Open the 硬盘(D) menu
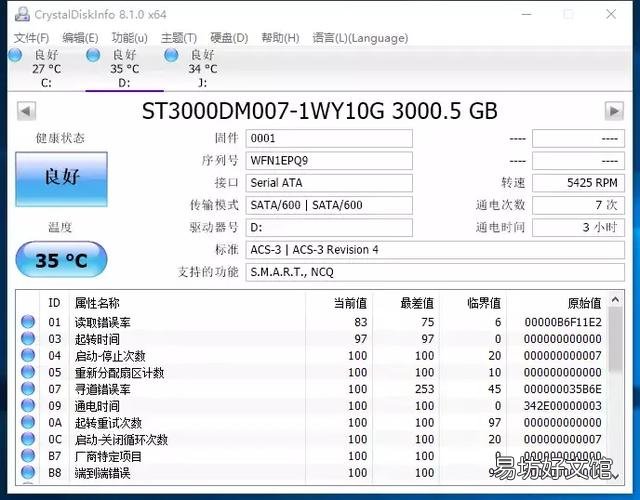This screenshot has width=640, height=500. point(229,38)
